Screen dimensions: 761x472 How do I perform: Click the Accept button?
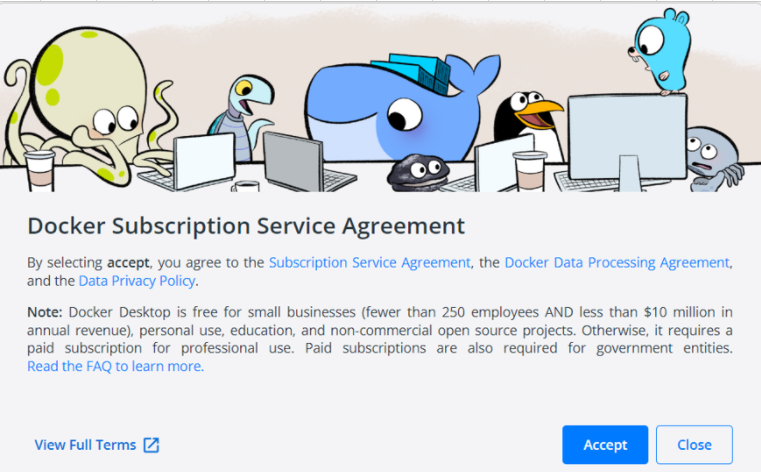(x=605, y=444)
